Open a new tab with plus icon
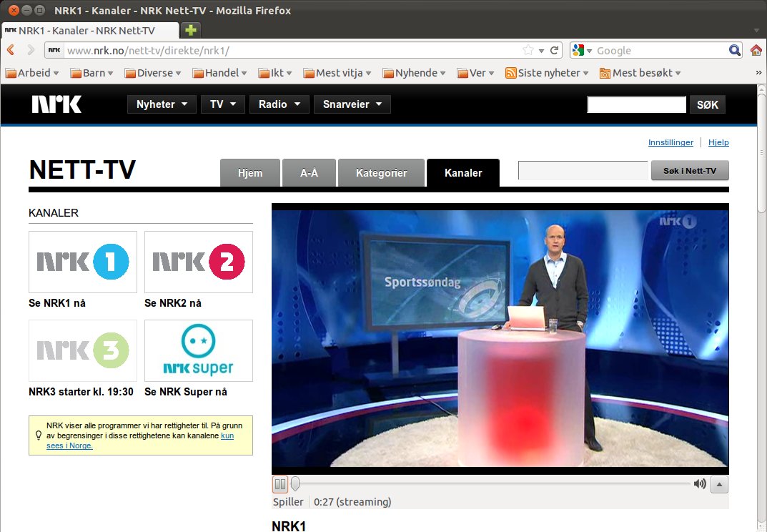 pyautogui.click(x=191, y=30)
